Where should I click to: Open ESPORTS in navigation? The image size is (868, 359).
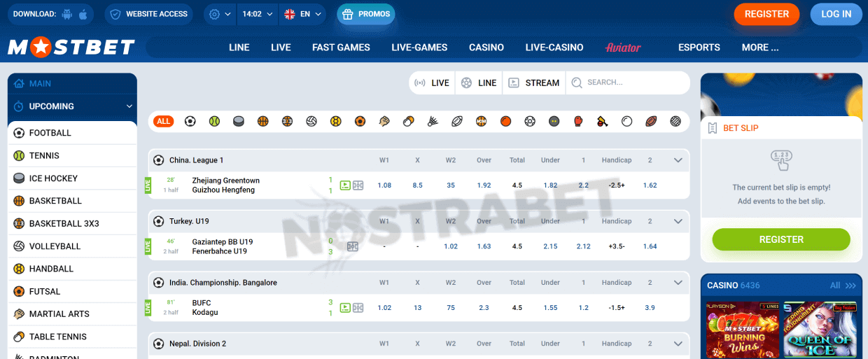coord(699,48)
